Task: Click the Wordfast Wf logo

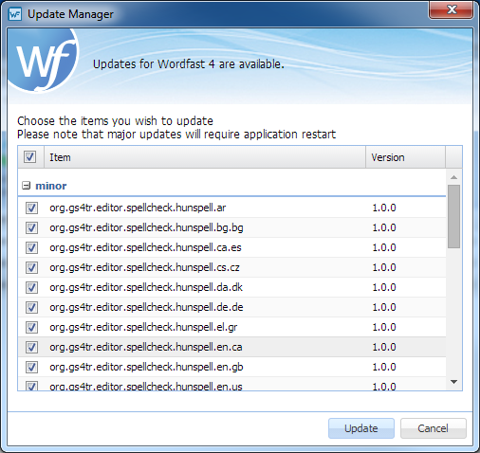Action: (x=43, y=61)
